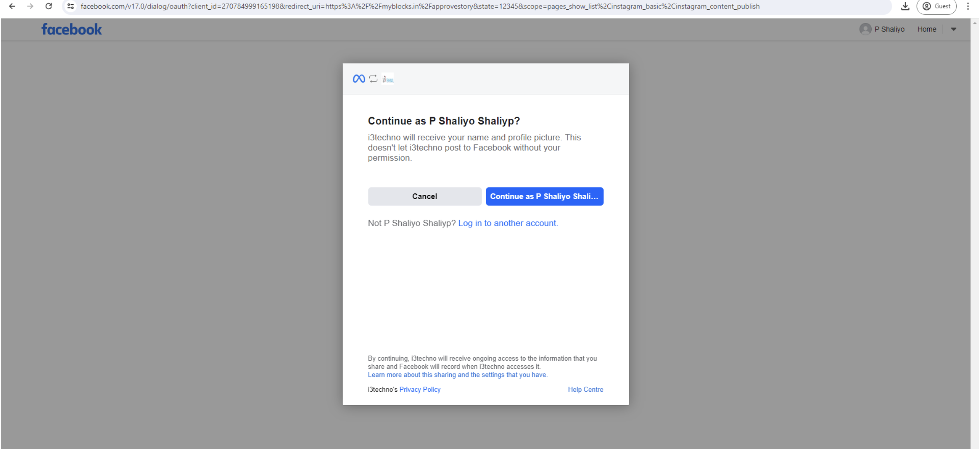980x449 pixels.
Task: Click P Shaliyo profile avatar
Action: click(x=865, y=29)
